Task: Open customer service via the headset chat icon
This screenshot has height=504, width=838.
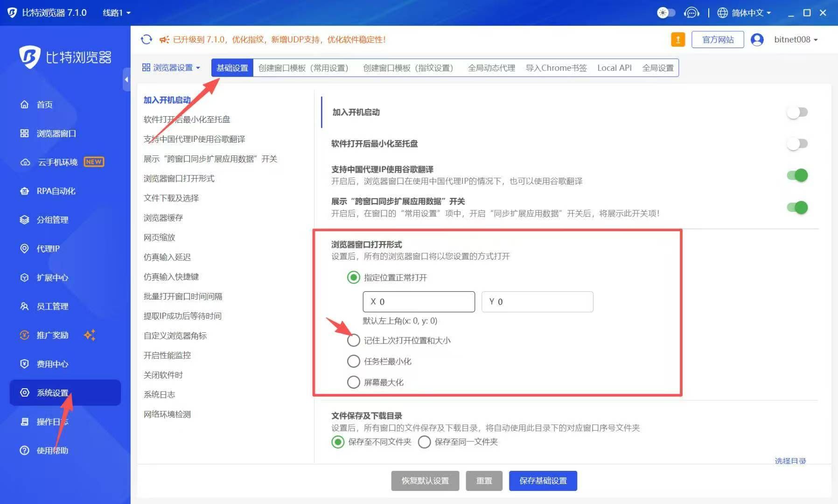Action: coord(692,13)
